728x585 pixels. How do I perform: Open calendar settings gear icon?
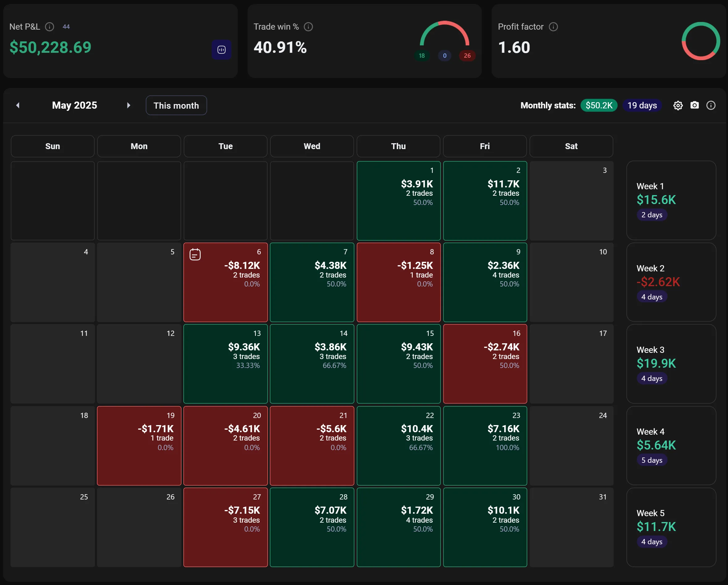[x=678, y=106]
